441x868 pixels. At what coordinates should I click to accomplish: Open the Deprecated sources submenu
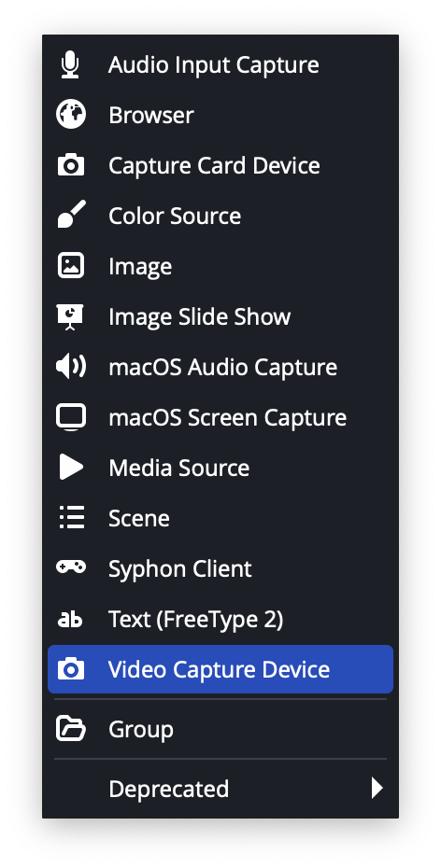(x=220, y=789)
